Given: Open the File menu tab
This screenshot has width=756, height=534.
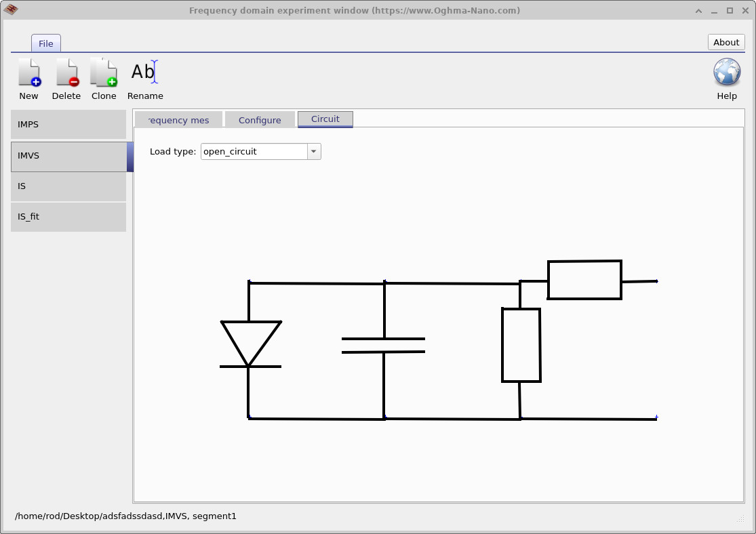Looking at the screenshot, I should click(x=45, y=43).
